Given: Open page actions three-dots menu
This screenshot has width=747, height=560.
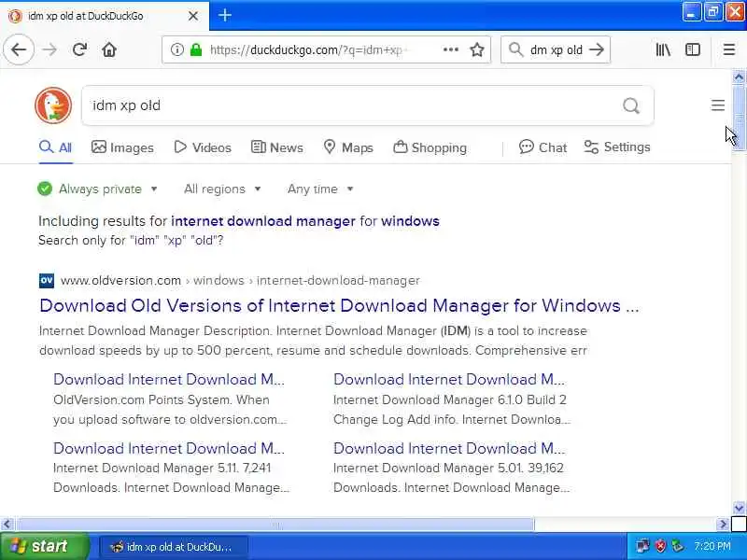Looking at the screenshot, I should click(451, 49).
